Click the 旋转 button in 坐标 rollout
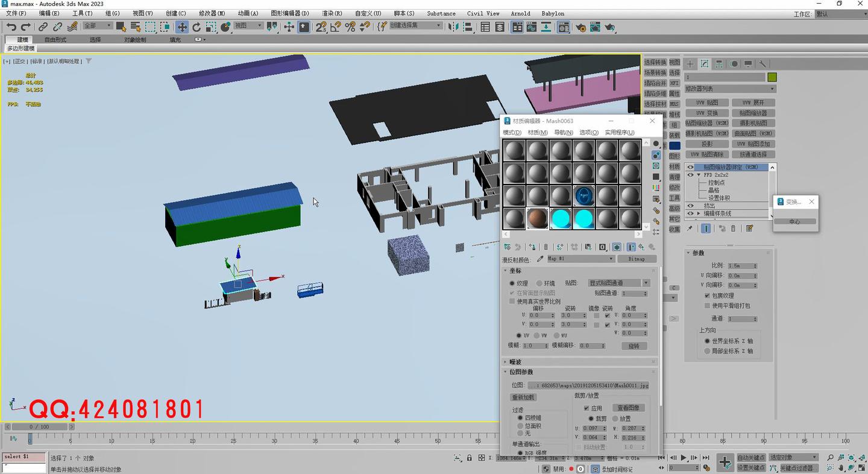Viewport: 868px width, 474px height. click(x=634, y=346)
